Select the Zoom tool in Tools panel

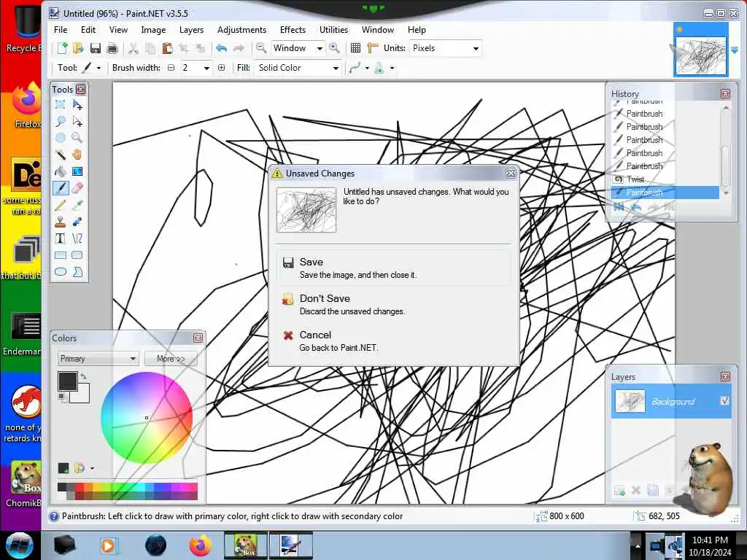(77, 138)
